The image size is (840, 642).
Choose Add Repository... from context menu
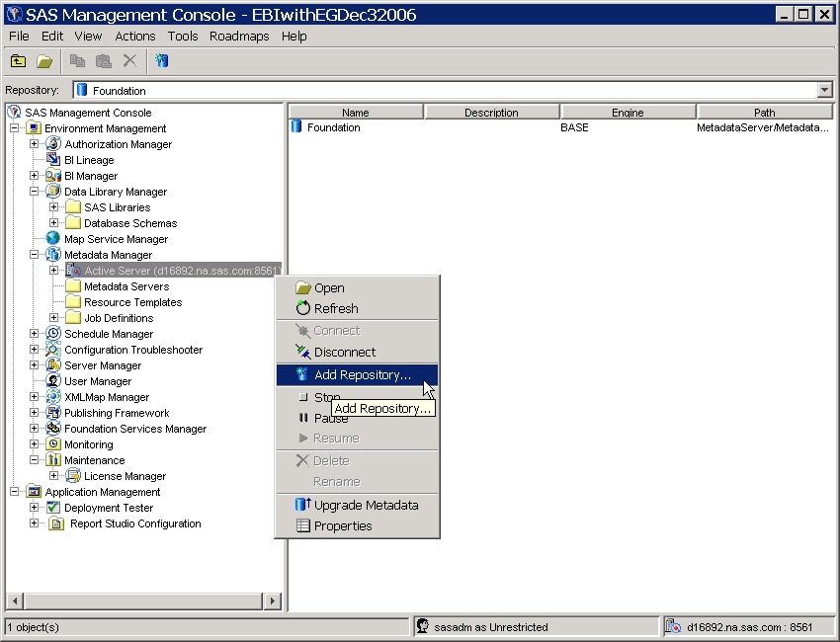click(x=362, y=375)
